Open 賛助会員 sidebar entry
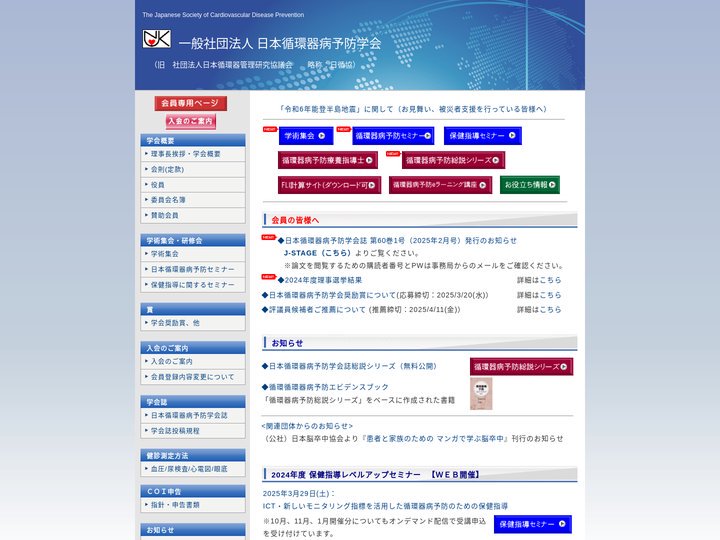This screenshot has height=540, width=720. 193,215
